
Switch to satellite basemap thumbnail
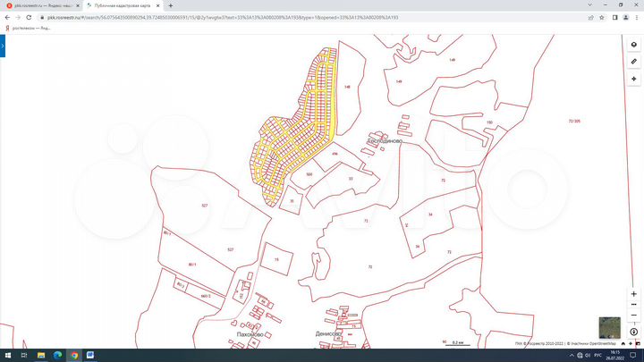(609, 326)
